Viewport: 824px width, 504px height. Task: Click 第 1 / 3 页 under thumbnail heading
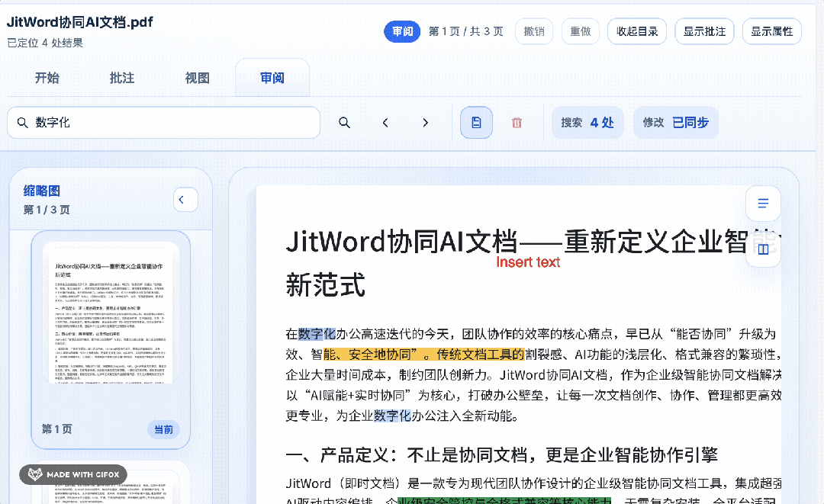(x=47, y=210)
